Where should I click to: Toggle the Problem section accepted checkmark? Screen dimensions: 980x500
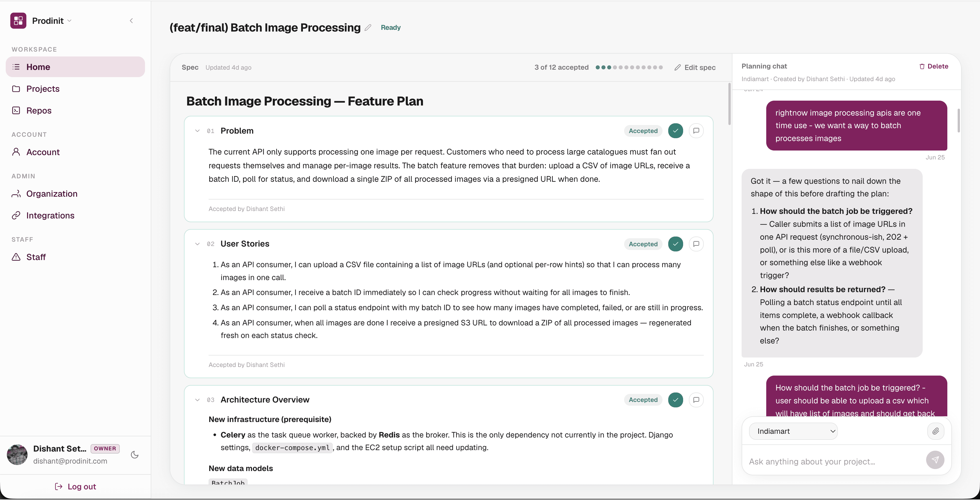tap(675, 131)
